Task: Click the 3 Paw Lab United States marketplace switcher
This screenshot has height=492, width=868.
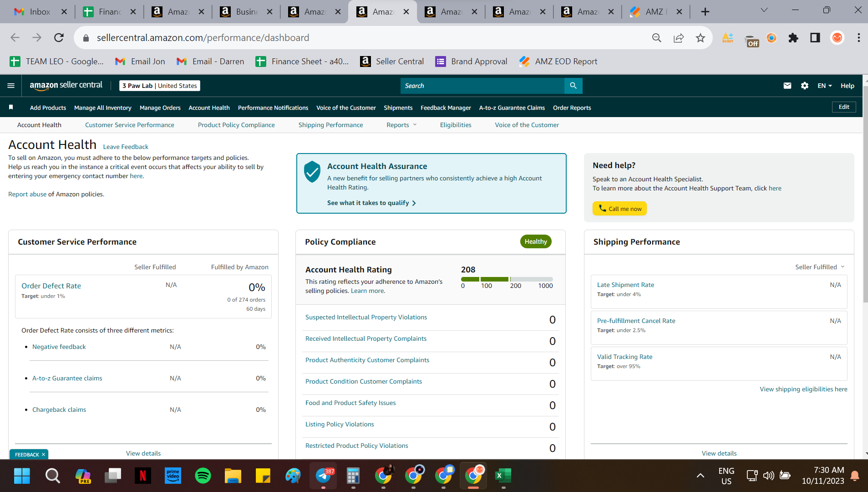Action: (x=160, y=86)
